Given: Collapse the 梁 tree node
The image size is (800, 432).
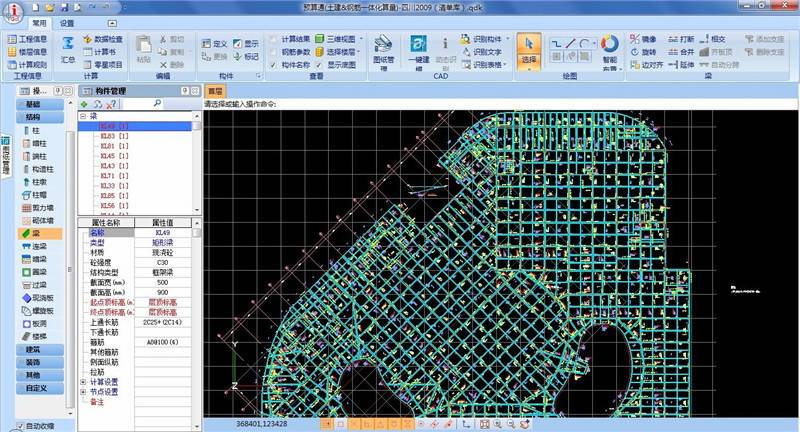Looking at the screenshot, I should (x=84, y=116).
